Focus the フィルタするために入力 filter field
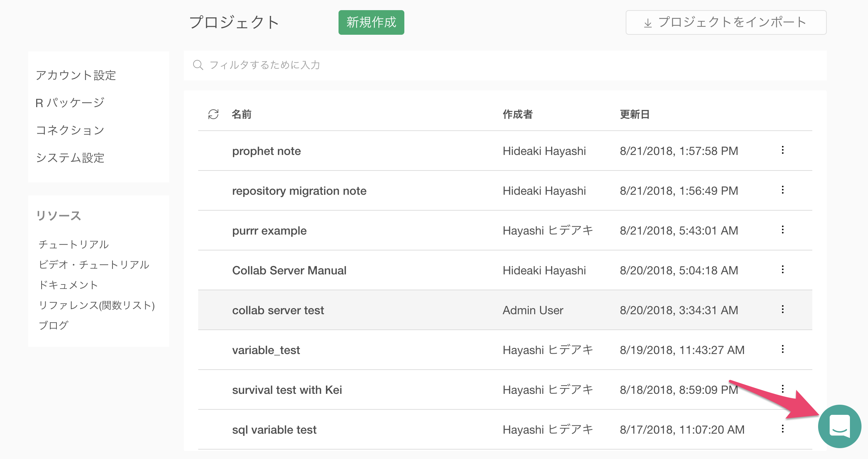The image size is (868, 459). coord(506,65)
